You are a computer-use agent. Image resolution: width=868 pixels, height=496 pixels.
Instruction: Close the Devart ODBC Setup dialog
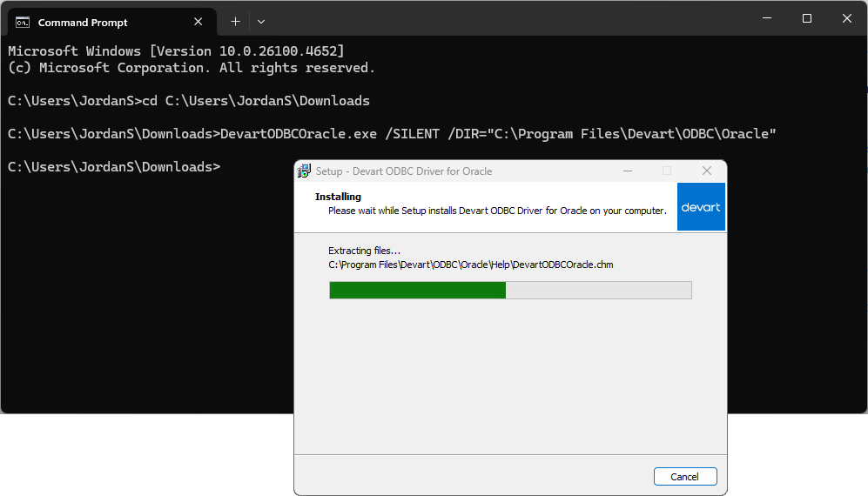click(707, 171)
